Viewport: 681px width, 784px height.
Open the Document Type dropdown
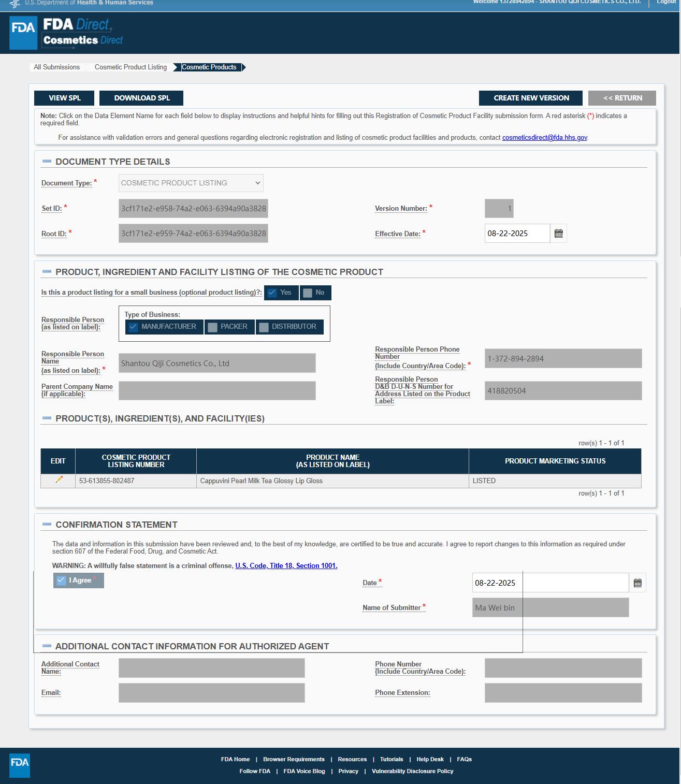click(191, 183)
